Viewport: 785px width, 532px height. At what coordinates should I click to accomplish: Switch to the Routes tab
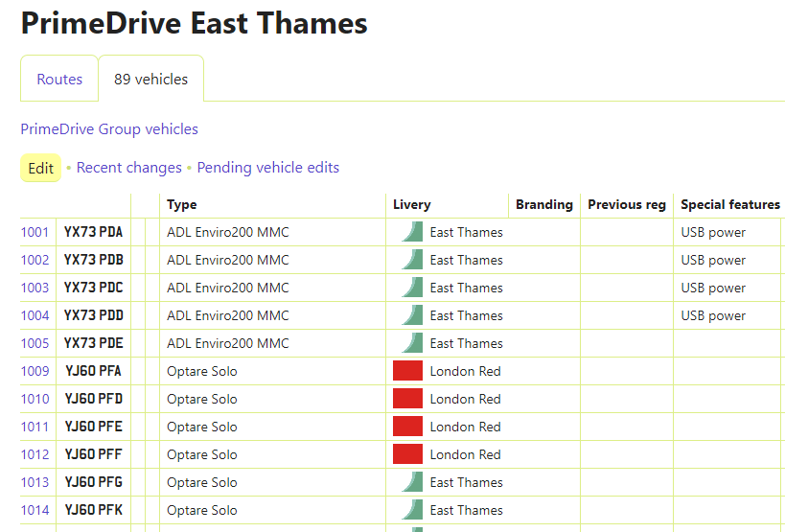59,80
